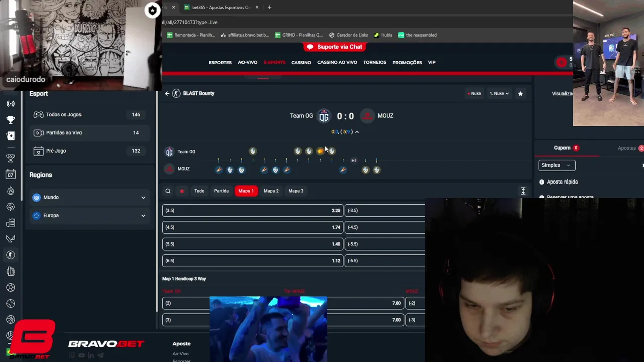Open the playing cards sidebar icon
The width and height of the screenshot is (644, 362).
pyautogui.click(x=10, y=136)
